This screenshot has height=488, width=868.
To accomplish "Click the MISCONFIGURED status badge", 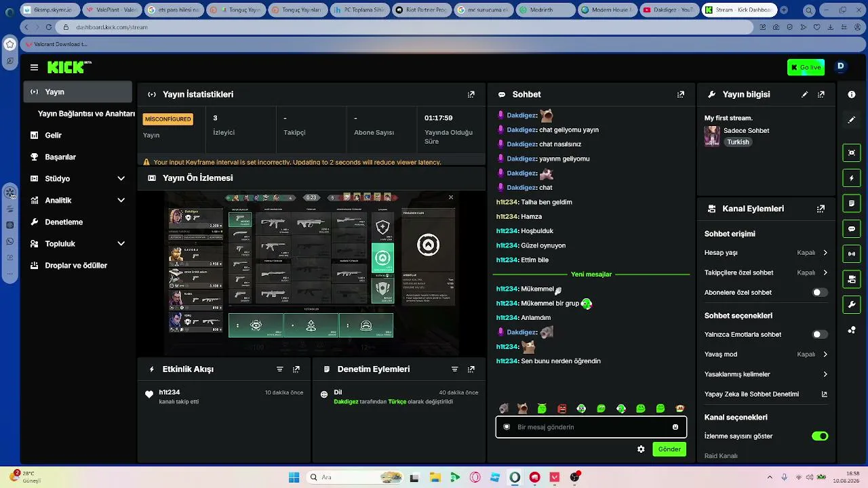I will [168, 119].
